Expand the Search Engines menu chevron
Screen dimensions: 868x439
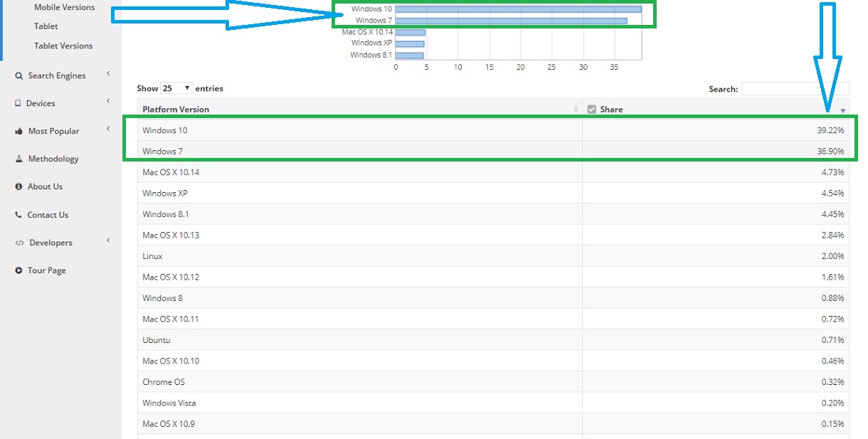(109, 73)
